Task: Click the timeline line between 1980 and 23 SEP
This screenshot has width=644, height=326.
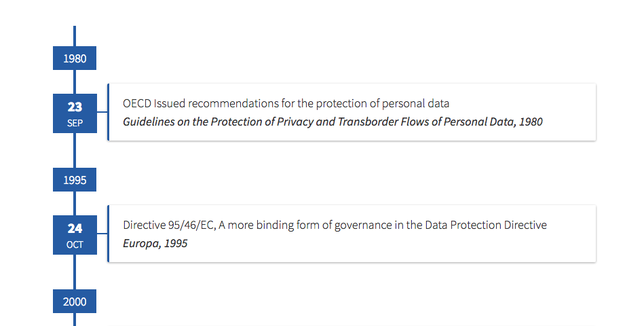Action: pos(75,81)
